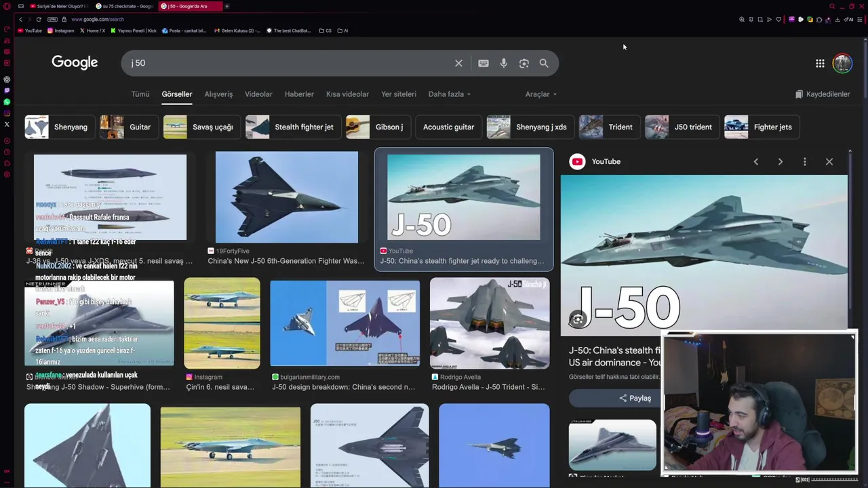Open the on-screen keyboard input tool

click(484, 63)
